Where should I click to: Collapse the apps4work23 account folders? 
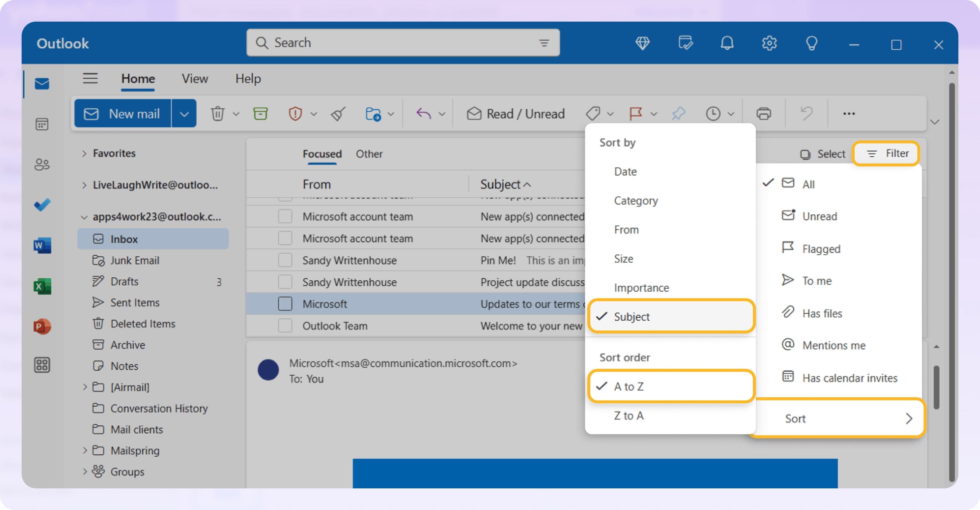tap(84, 216)
